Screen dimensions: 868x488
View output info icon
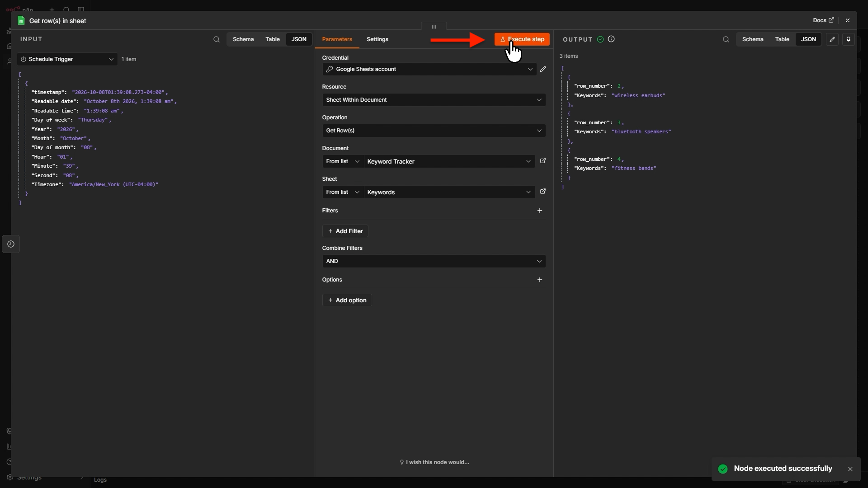611,39
